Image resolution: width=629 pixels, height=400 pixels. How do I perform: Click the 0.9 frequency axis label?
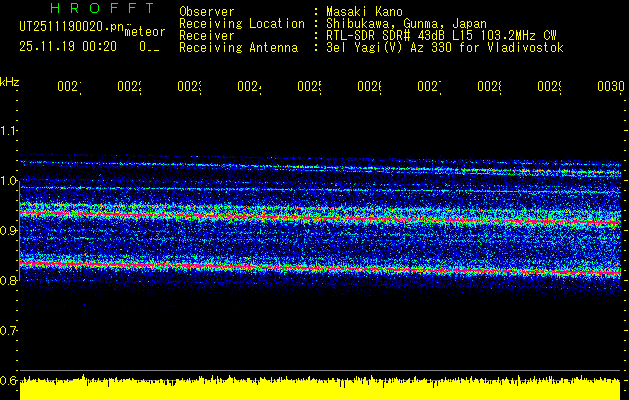click(8, 231)
